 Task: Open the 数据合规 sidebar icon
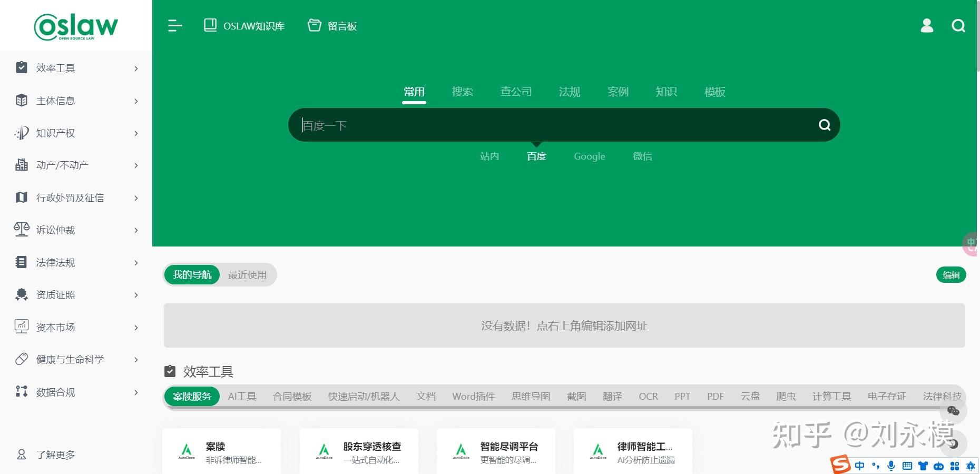click(21, 392)
